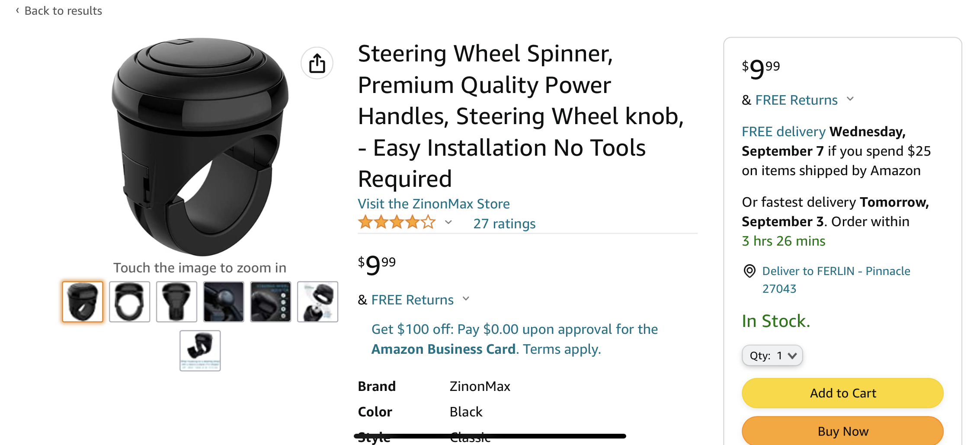Viewport: 980px width, 445px height.
Task: Click the main product image to zoom
Action: pyautogui.click(x=200, y=147)
